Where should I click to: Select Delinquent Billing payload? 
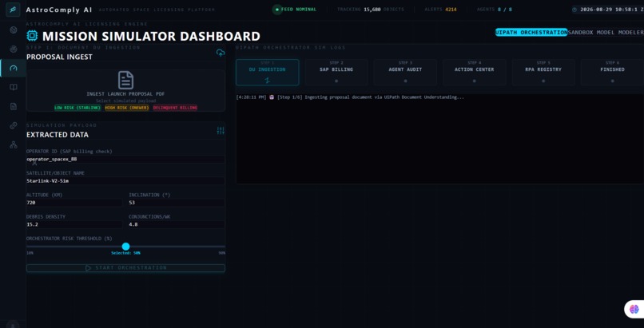175,108
